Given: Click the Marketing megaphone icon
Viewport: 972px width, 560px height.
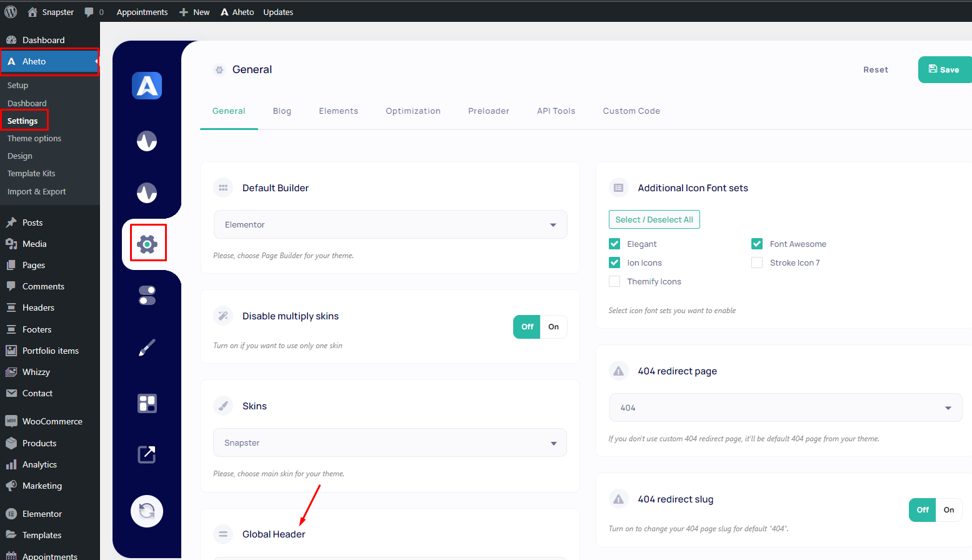Looking at the screenshot, I should click(11, 486).
